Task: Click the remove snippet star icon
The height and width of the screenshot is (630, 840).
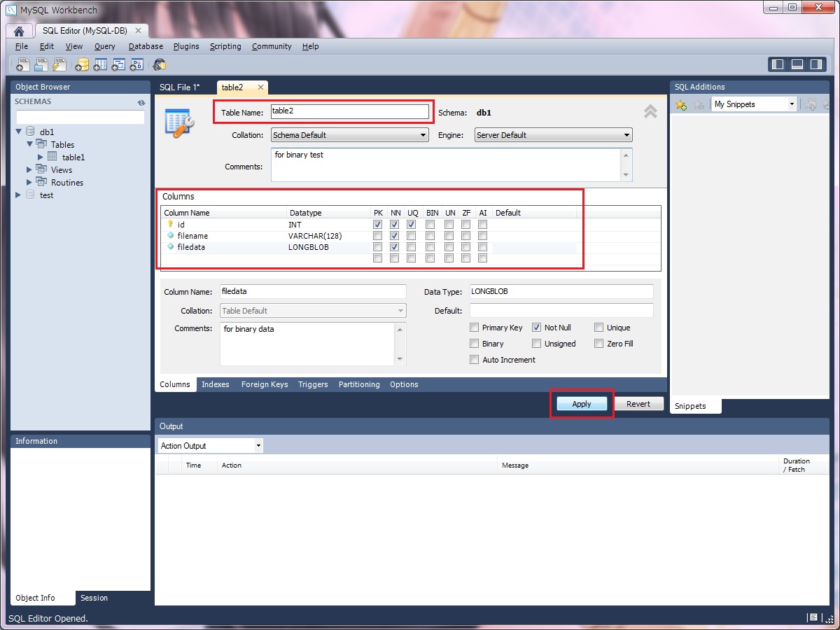Action: point(699,105)
